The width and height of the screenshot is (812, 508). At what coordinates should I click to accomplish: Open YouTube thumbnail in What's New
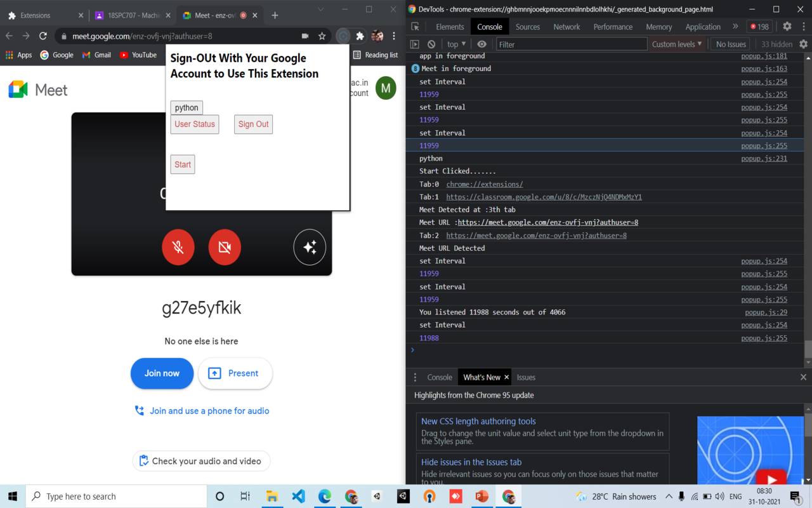pyautogui.click(x=750, y=450)
